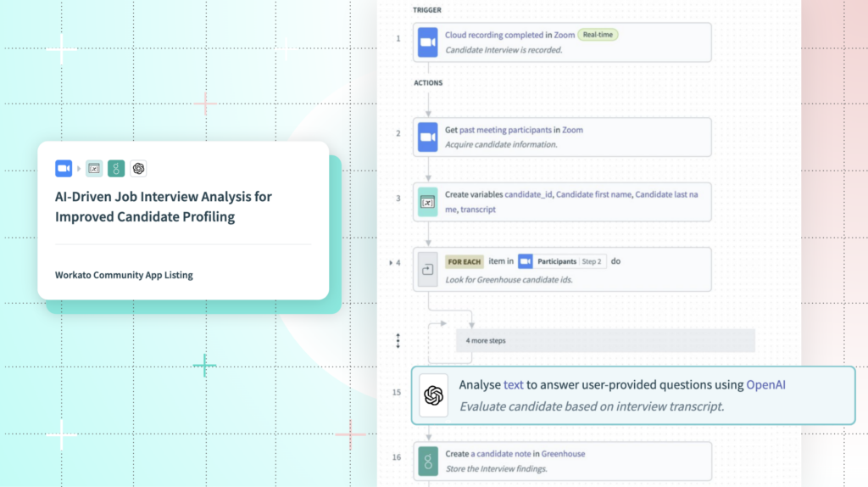Image resolution: width=868 pixels, height=487 pixels.
Task: Select the 'Acquire candidate information.' description
Action: [x=501, y=144]
